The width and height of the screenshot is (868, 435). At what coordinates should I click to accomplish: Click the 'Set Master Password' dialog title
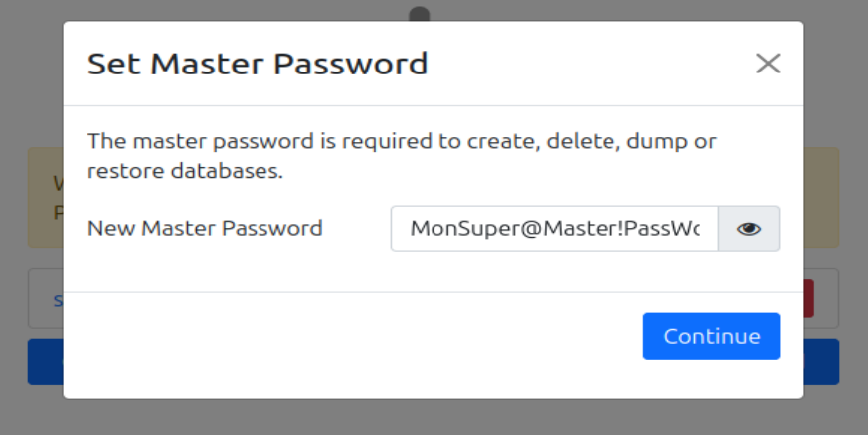coord(258,64)
